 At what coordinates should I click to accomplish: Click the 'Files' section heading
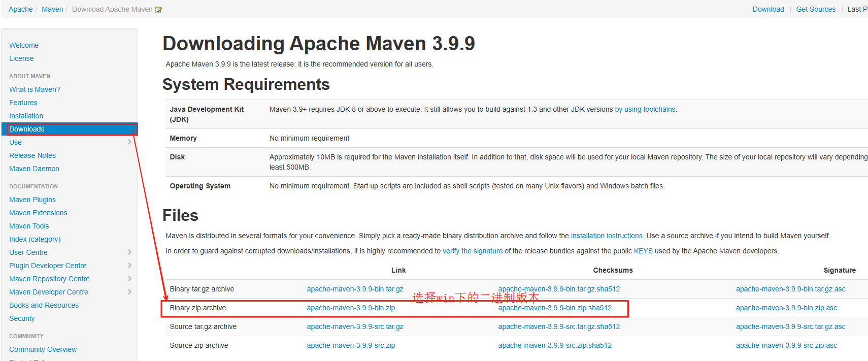(x=180, y=215)
